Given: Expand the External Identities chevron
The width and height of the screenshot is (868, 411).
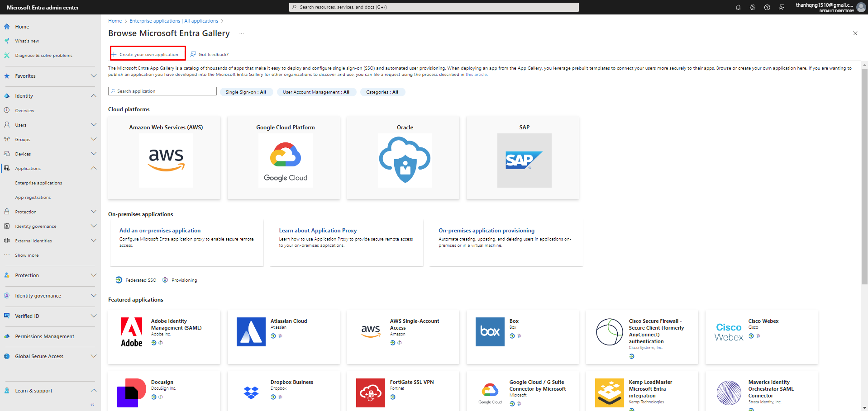Looking at the screenshot, I should tap(94, 241).
